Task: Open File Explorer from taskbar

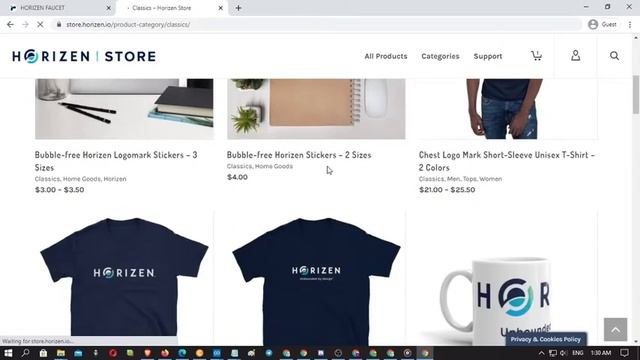Action: click(61, 353)
